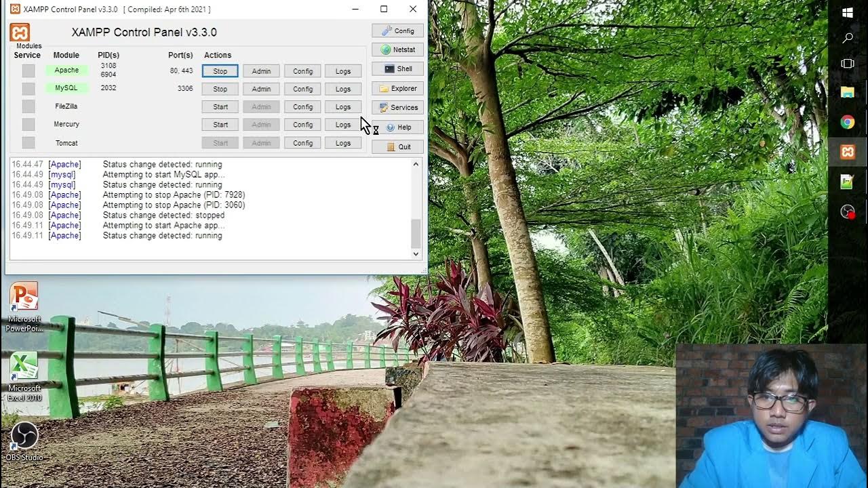
Task: Open Netstat from the right-side buttons
Action: point(397,49)
